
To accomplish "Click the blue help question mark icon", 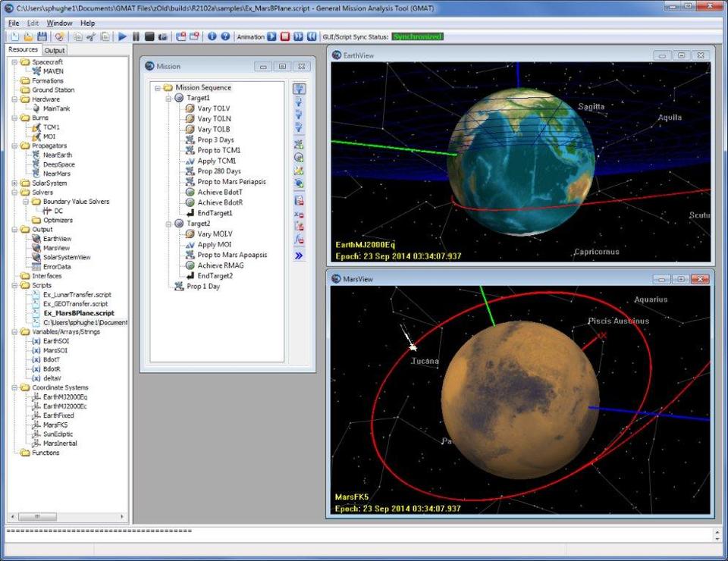I will (225, 36).
